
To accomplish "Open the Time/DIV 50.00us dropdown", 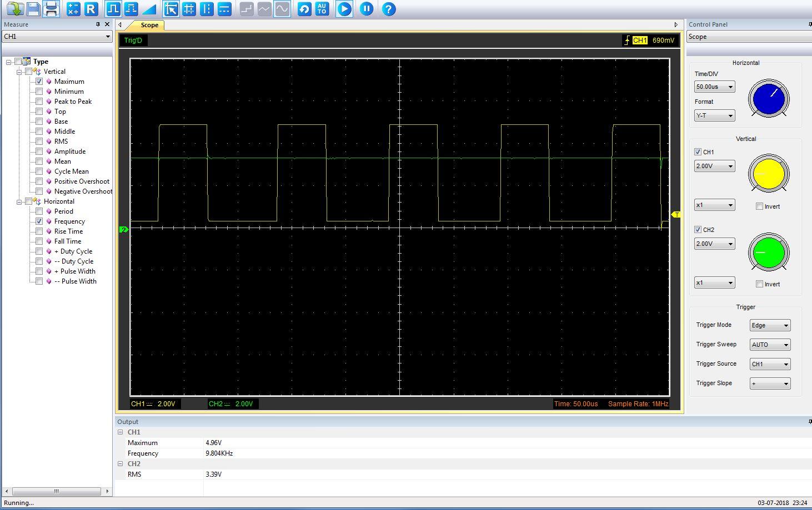I will tap(714, 87).
